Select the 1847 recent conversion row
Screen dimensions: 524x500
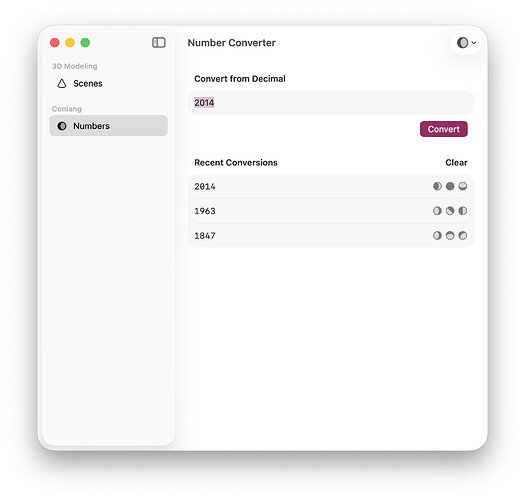[331, 236]
